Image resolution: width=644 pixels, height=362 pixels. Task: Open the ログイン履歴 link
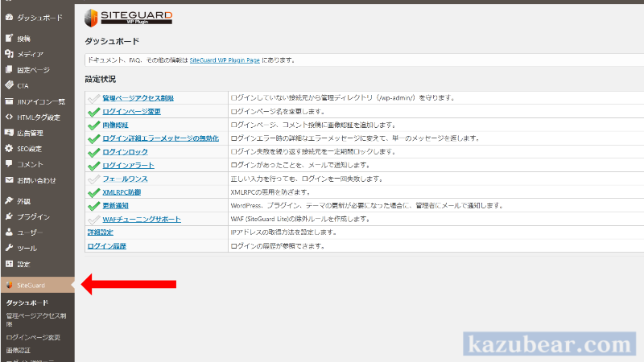click(107, 246)
